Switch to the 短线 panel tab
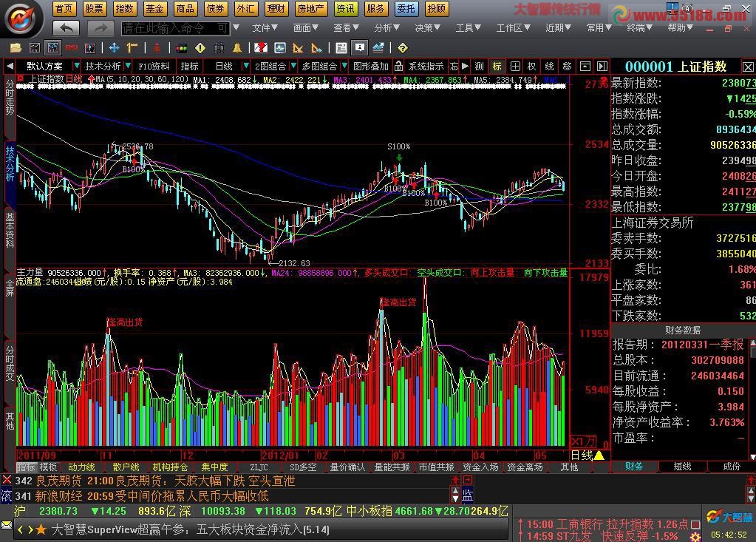The width and height of the screenshot is (756, 542). [x=682, y=467]
